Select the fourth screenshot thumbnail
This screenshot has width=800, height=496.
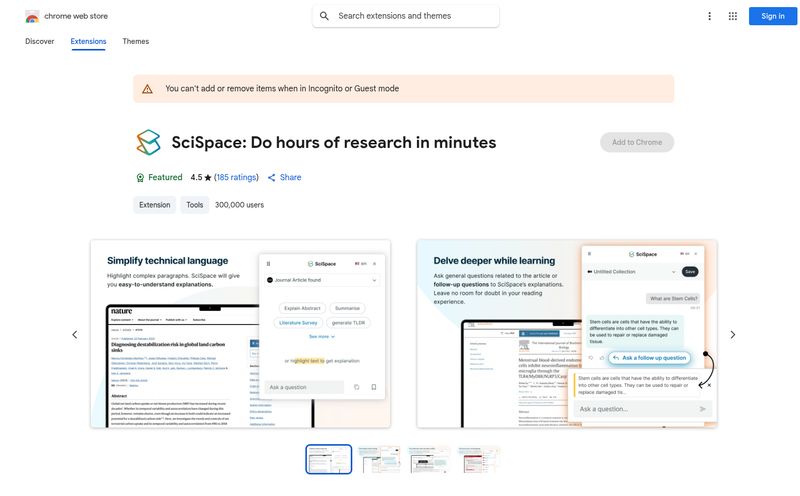coord(479,459)
